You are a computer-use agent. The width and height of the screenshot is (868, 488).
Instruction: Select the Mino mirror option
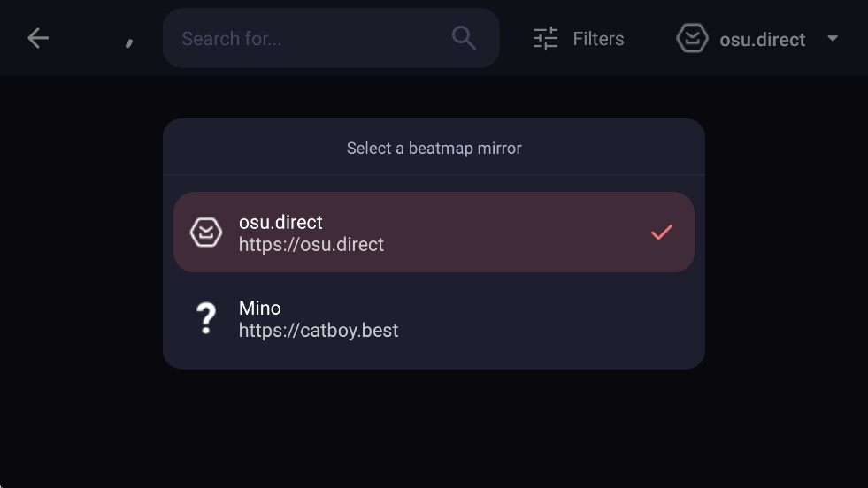point(434,318)
